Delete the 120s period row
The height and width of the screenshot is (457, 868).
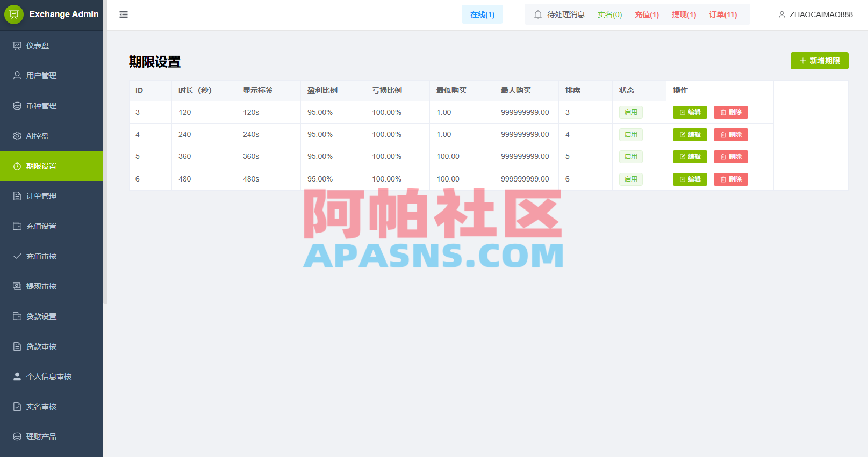730,112
